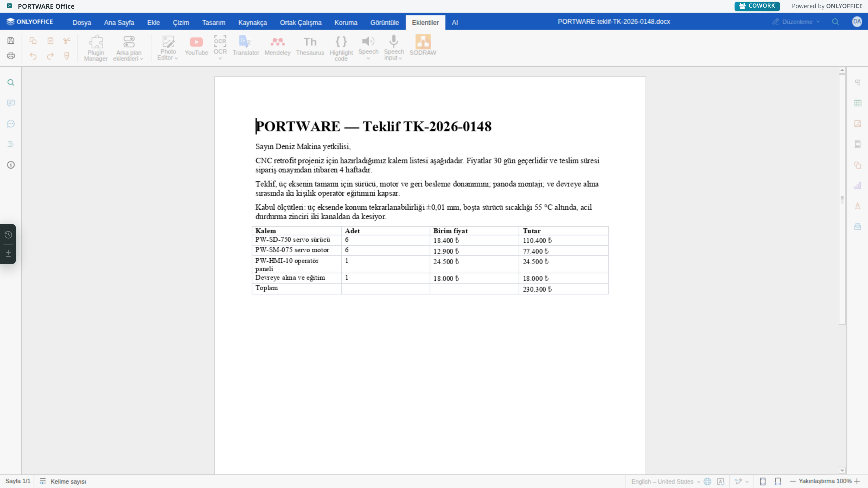The image size is (868, 488).
Task: Open the English – United States language dropdown
Action: pyautogui.click(x=665, y=481)
